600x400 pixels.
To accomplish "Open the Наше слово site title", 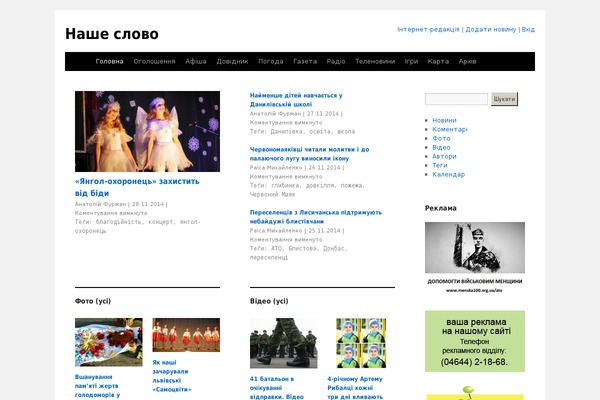I will point(112,34).
